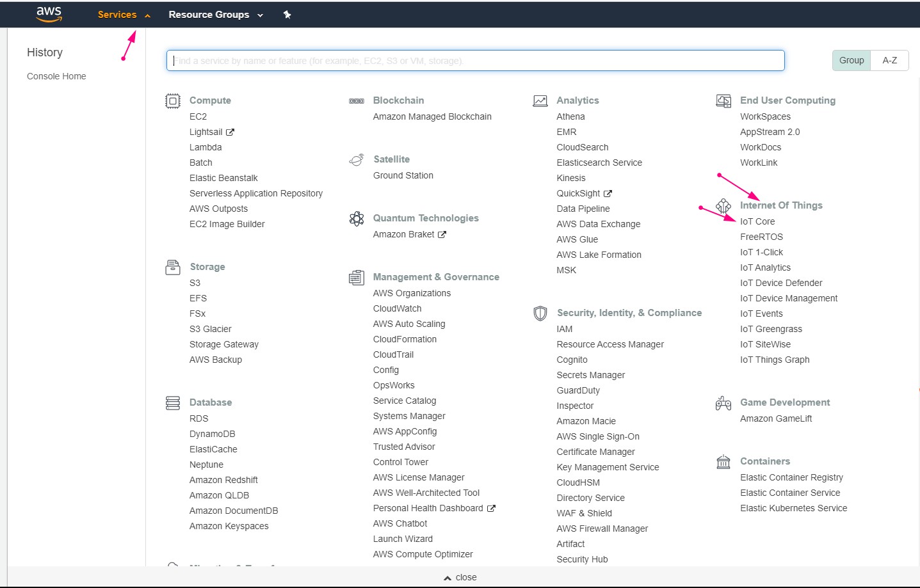Open Secrets Manager
920x588 pixels.
(591, 375)
